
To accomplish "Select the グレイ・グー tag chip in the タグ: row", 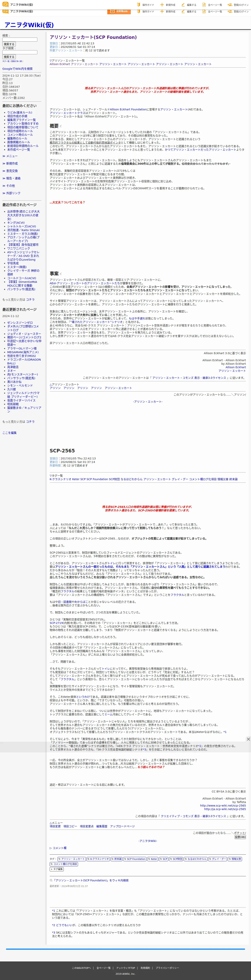I will point(218,859).
